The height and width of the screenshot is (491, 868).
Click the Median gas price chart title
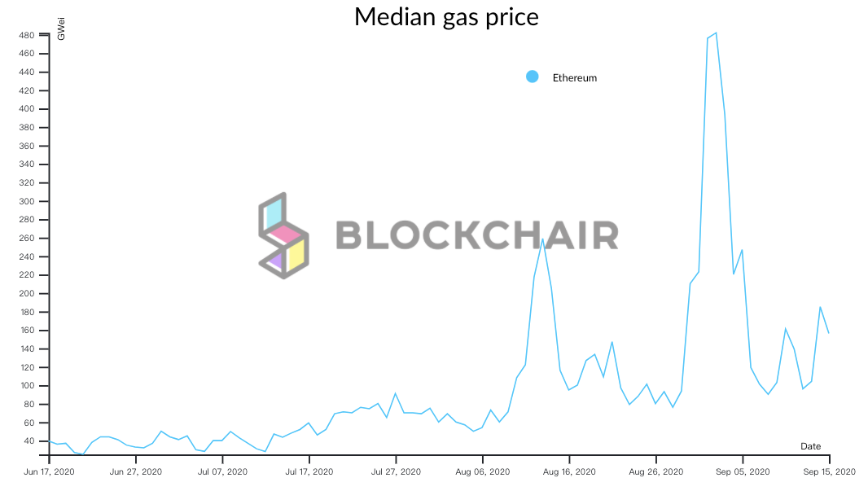click(x=446, y=16)
